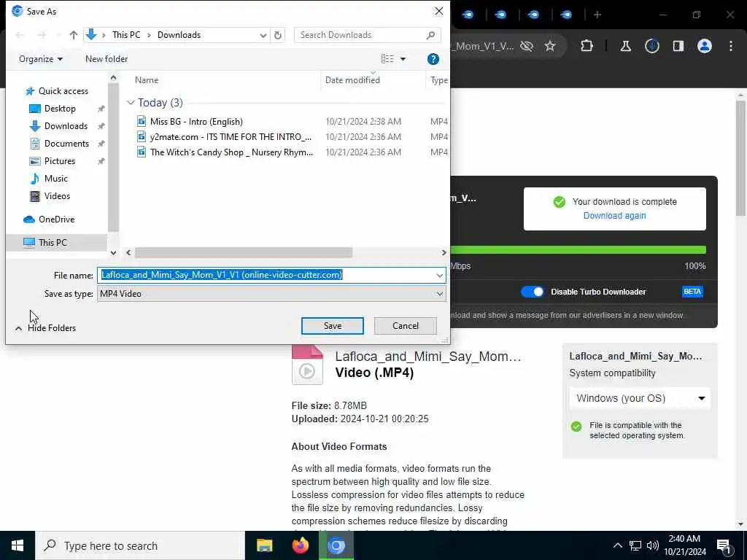Viewport: 747px width, 560px height.
Task: Toggle Disable Turbo Downloader switch
Action: (532, 292)
